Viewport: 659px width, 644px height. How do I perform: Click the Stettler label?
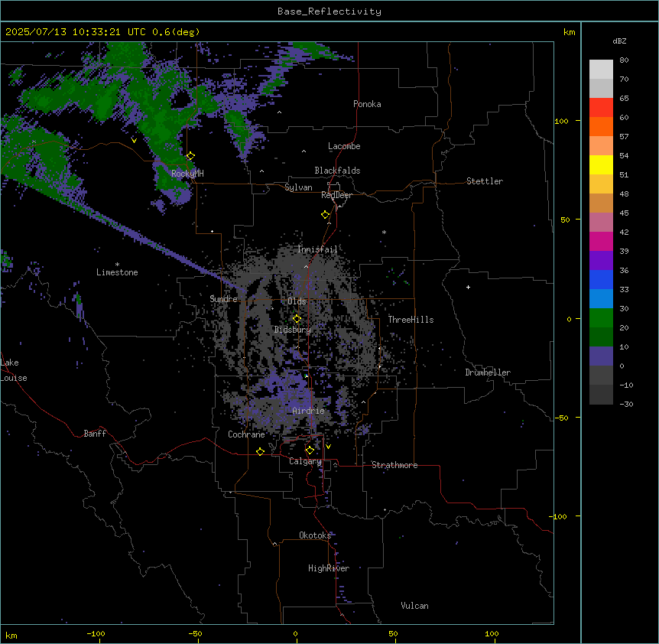485,181
